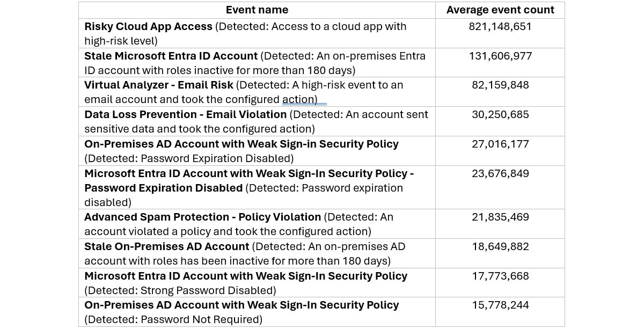Click the underlined word "action)"
Viewport: 644px width, 329px height.
[300, 99]
